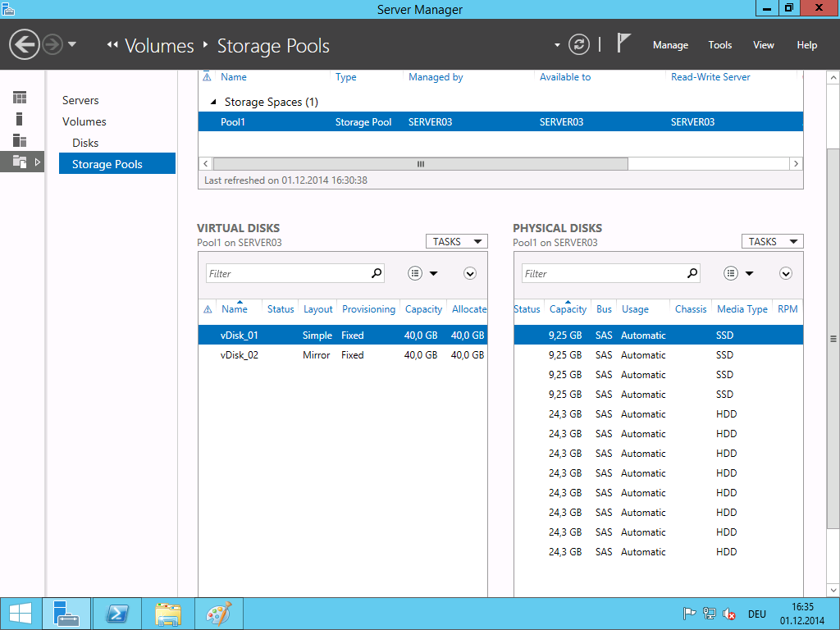840x630 pixels.
Task: Open Paint from the taskbar
Action: tap(219, 614)
